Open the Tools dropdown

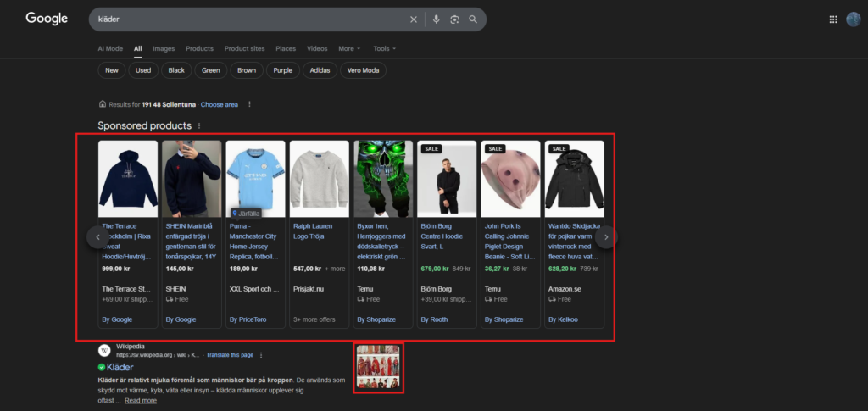pyautogui.click(x=384, y=48)
